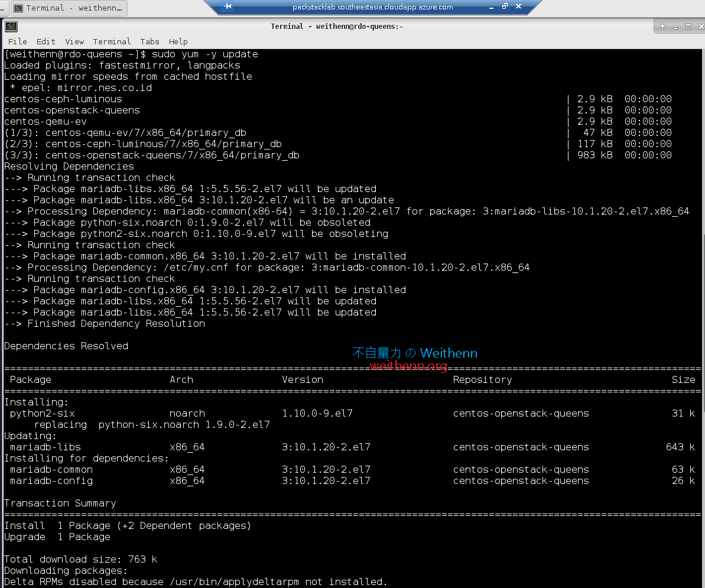Click the 'mariadb-common' package row
Screen dimensions: 705x588
click(x=352, y=470)
